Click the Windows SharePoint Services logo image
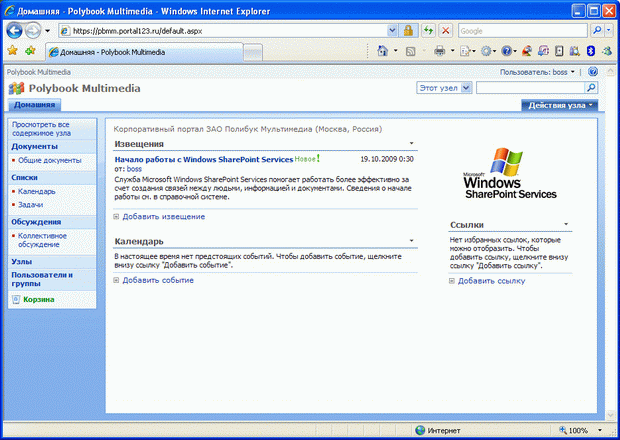The width and height of the screenshot is (620, 440). (x=510, y=173)
